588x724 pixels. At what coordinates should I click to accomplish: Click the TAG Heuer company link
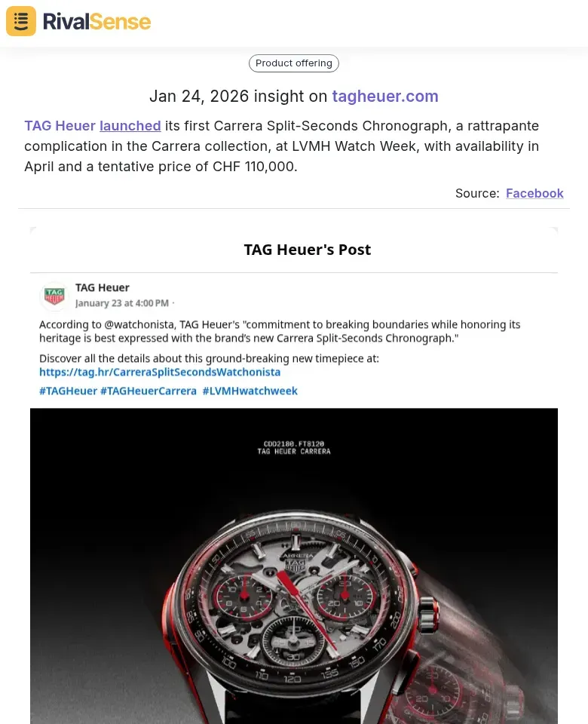point(60,125)
